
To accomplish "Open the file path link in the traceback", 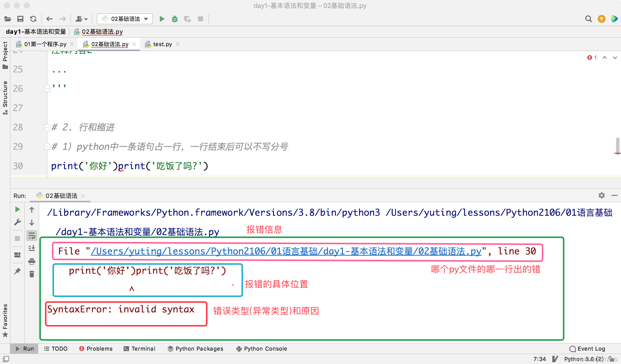I will point(286,251).
